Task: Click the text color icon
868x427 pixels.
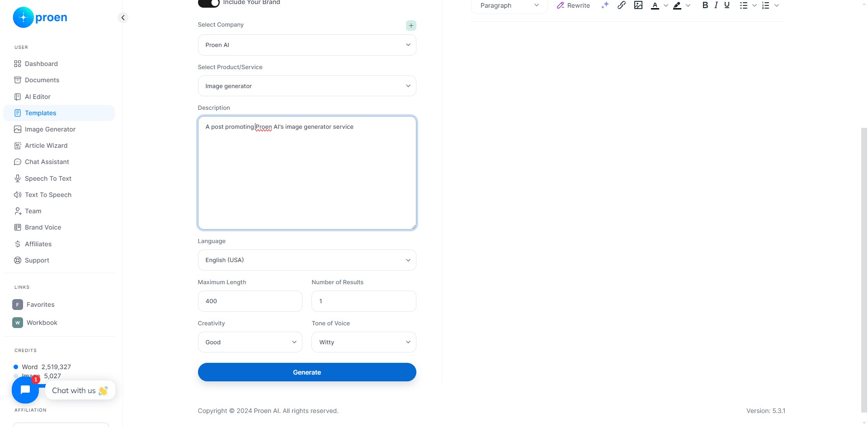Action: coord(655,5)
